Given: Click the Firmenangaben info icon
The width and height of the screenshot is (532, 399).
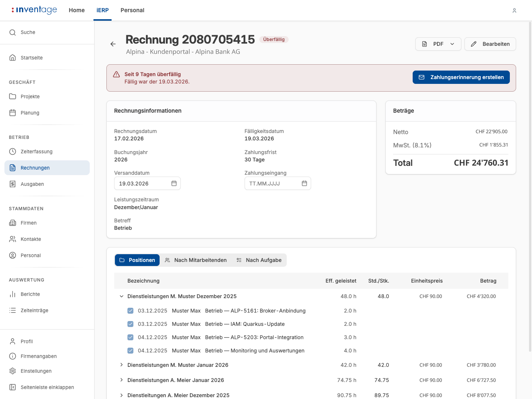Looking at the screenshot, I should pyautogui.click(x=13, y=356).
